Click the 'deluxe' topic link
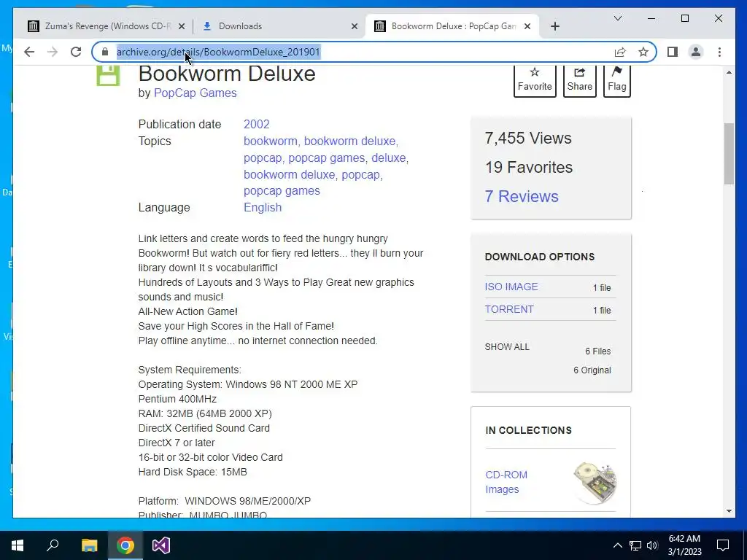Viewport: 747px width, 560px height. pyautogui.click(x=389, y=157)
